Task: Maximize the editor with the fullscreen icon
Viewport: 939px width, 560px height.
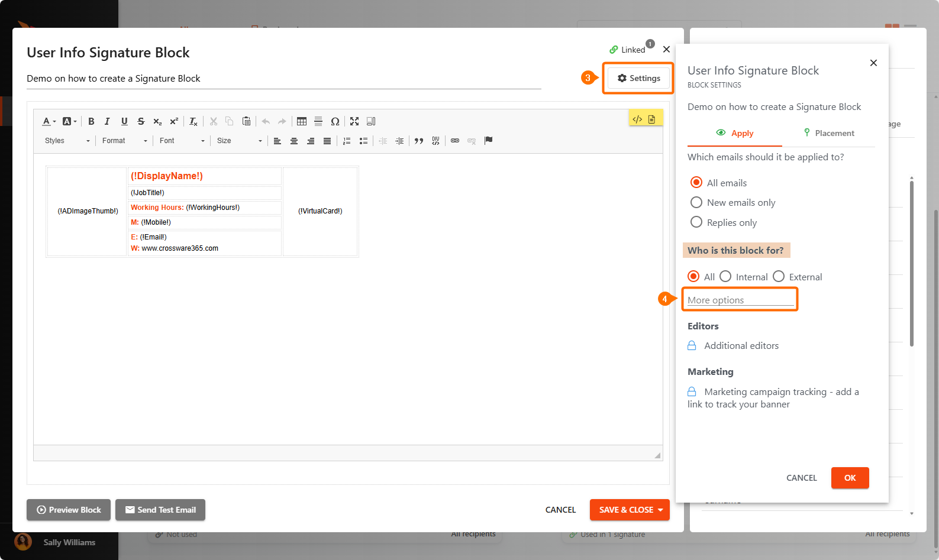Action: point(354,121)
